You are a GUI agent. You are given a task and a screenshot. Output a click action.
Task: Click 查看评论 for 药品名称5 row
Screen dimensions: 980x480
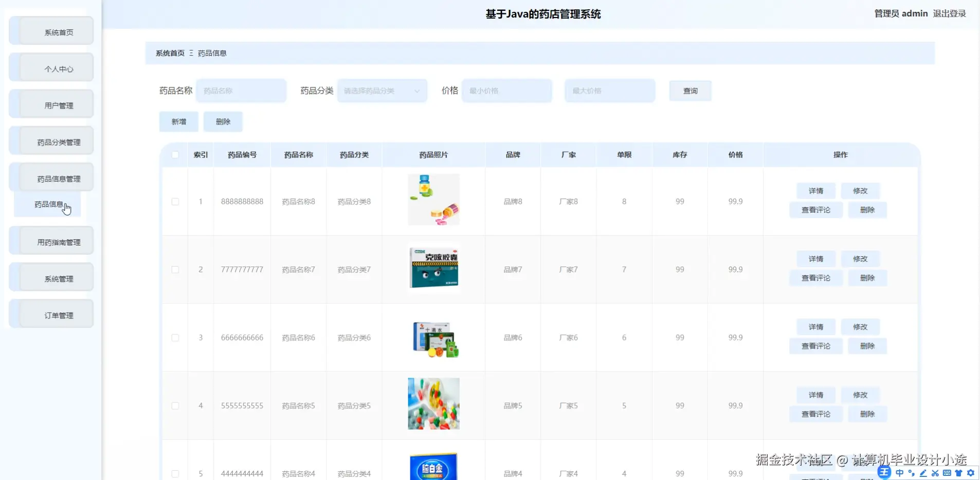point(815,414)
